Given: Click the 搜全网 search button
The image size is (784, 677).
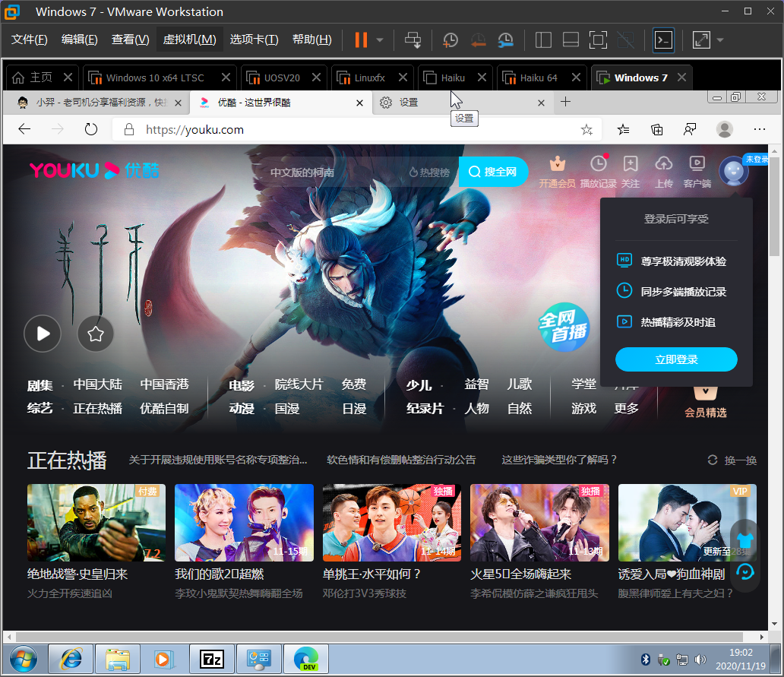Looking at the screenshot, I should (x=493, y=172).
